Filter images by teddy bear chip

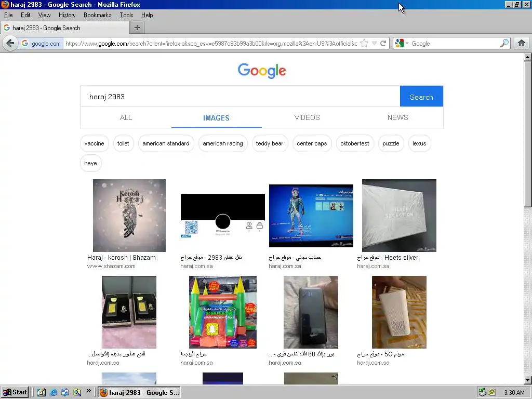pyautogui.click(x=270, y=143)
